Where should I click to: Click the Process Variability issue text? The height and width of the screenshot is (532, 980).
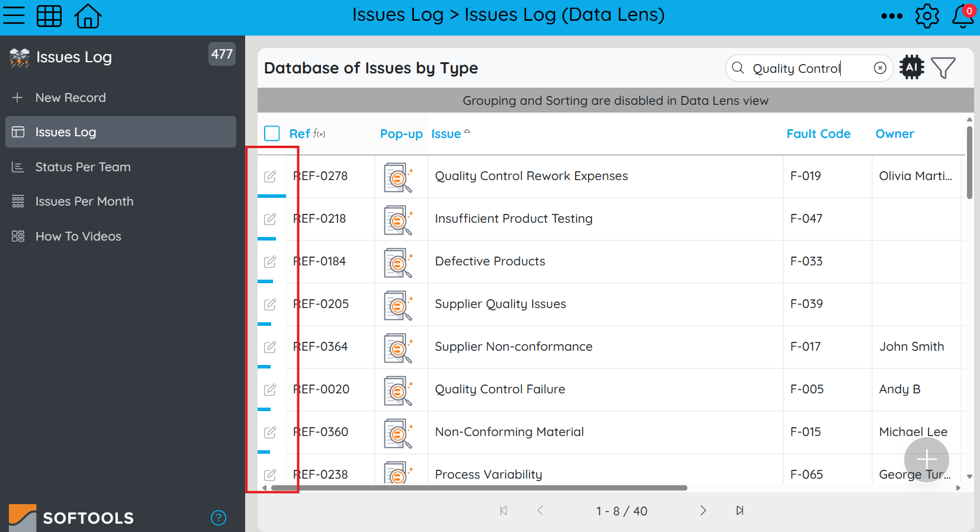pyautogui.click(x=489, y=475)
